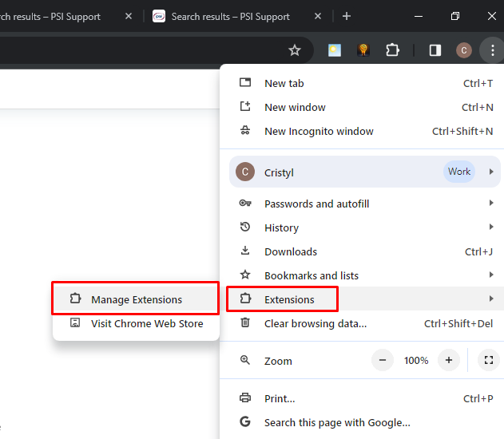This screenshot has width=504, height=439.
Task: Bookmark this page with the star icon
Action: pos(294,50)
